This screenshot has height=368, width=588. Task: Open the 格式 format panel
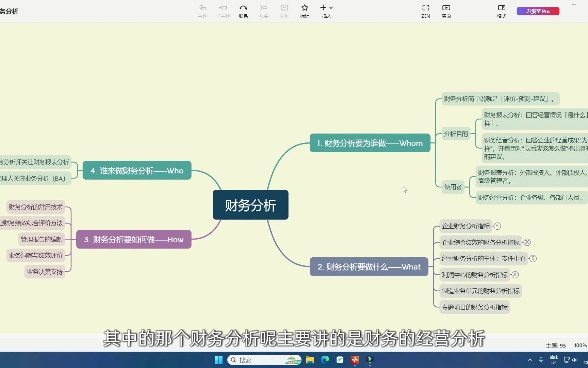click(x=501, y=11)
